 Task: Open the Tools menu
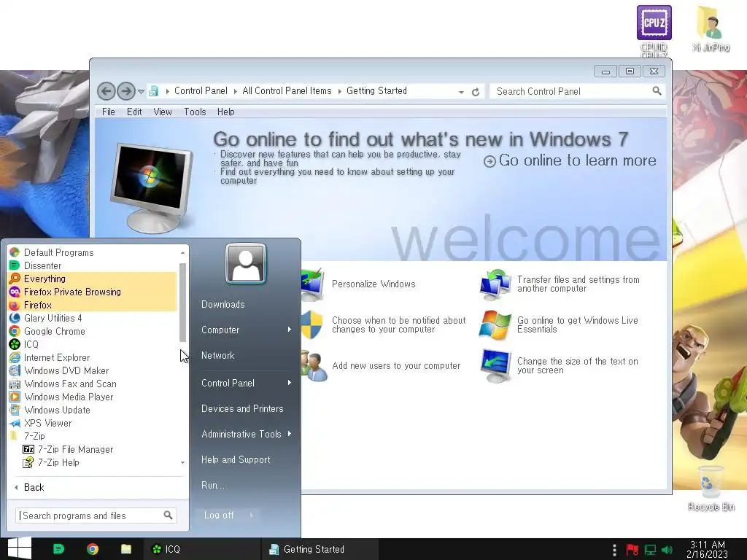pos(195,112)
